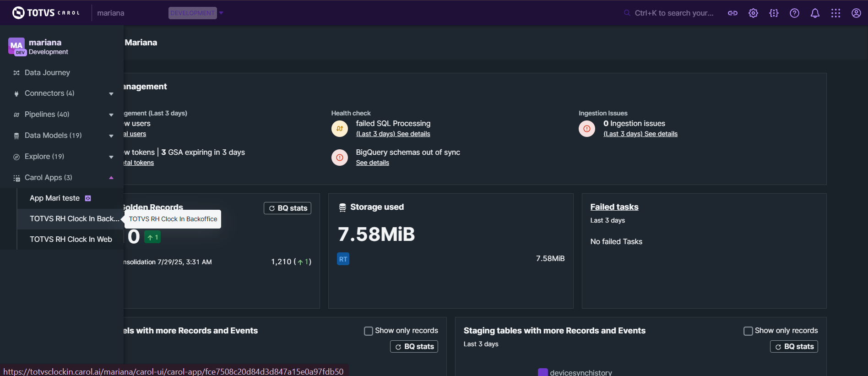The image size is (868, 376).
Task: Open the user account profile icon
Action: pos(856,13)
